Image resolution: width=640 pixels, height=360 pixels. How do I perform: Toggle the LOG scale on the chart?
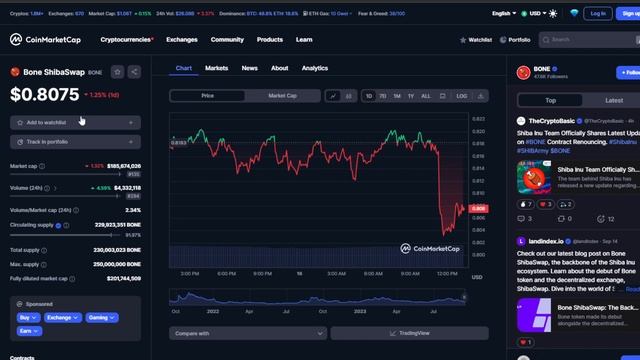pos(462,96)
